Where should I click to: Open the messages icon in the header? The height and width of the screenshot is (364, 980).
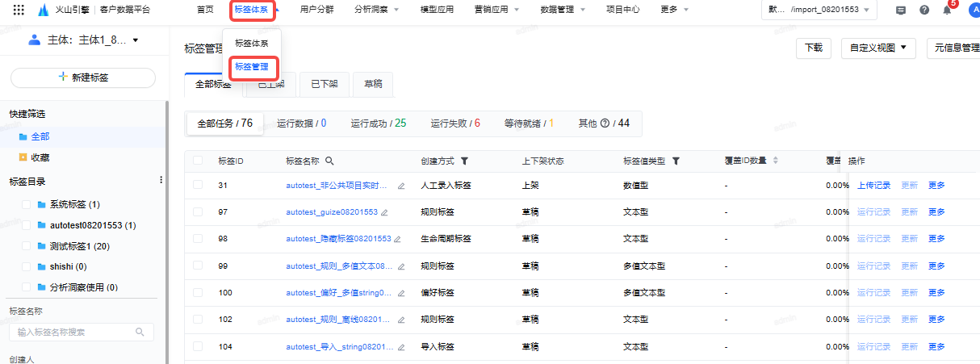(x=901, y=10)
